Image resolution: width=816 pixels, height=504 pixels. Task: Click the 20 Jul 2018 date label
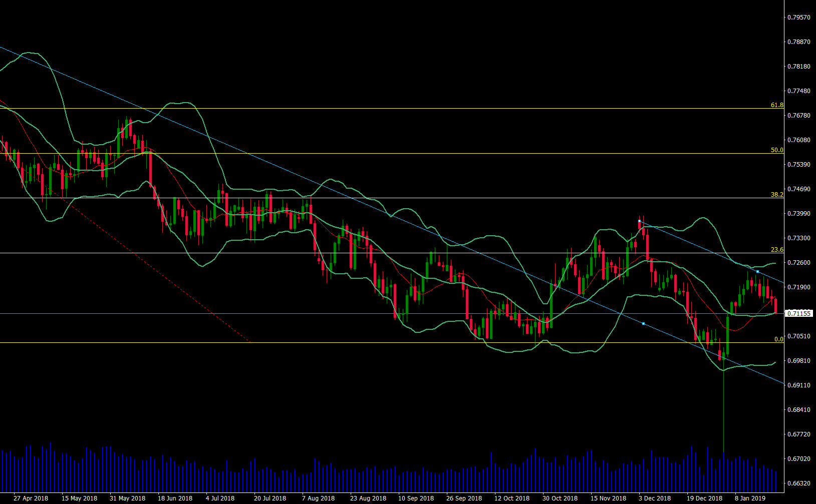click(x=270, y=498)
